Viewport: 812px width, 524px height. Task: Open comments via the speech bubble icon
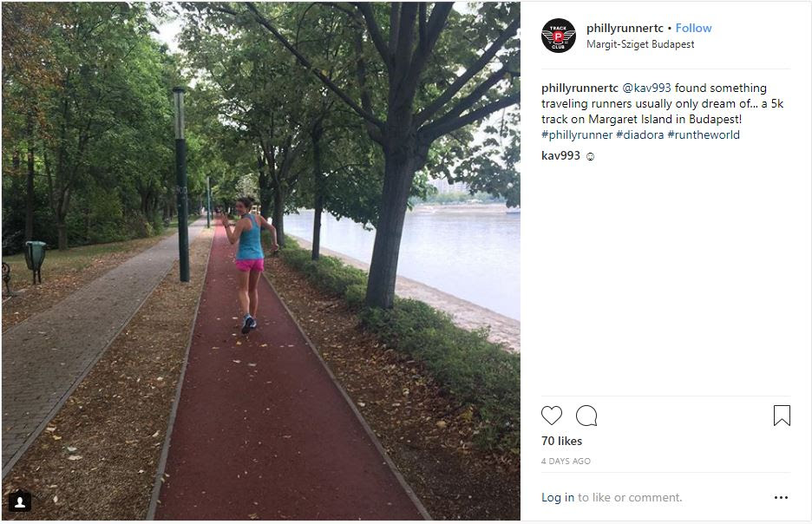(586, 416)
